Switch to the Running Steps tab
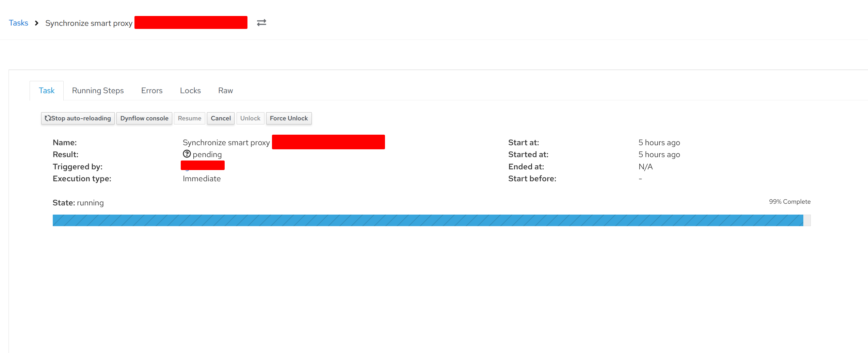This screenshot has height=353, width=868. tap(98, 90)
